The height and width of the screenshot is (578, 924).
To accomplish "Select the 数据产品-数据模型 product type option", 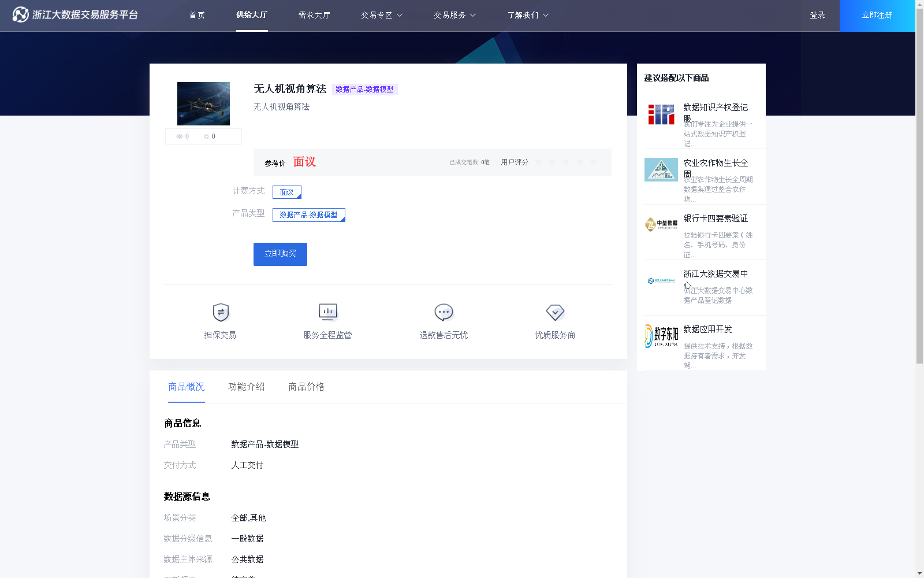I will (309, 215).
